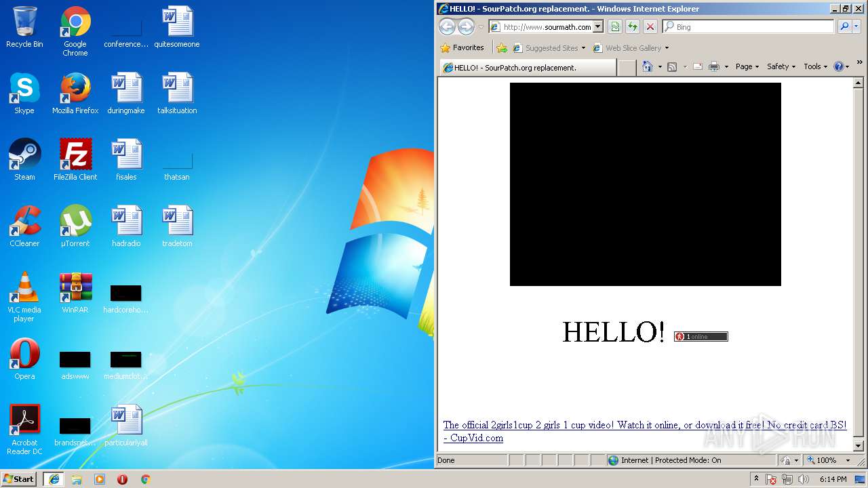Screen dimensions: 868x488
Task: Expand the address bar URL dropdown
Action: [x=598, y=27]
